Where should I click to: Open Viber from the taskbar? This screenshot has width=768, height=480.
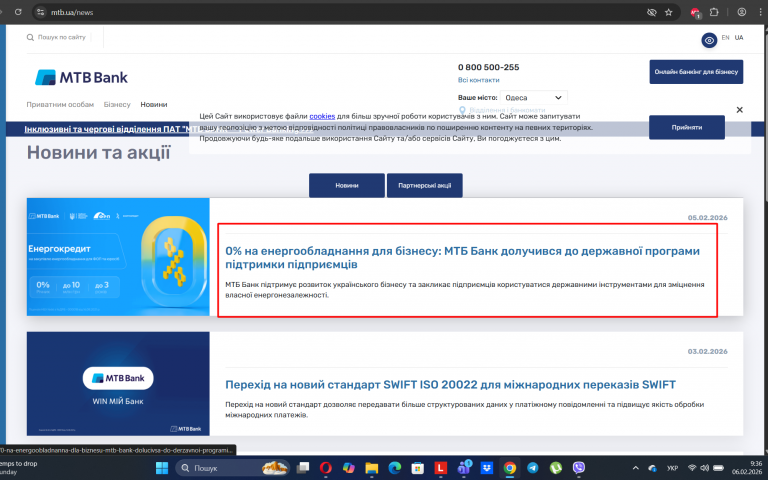[x=578, y=468]
